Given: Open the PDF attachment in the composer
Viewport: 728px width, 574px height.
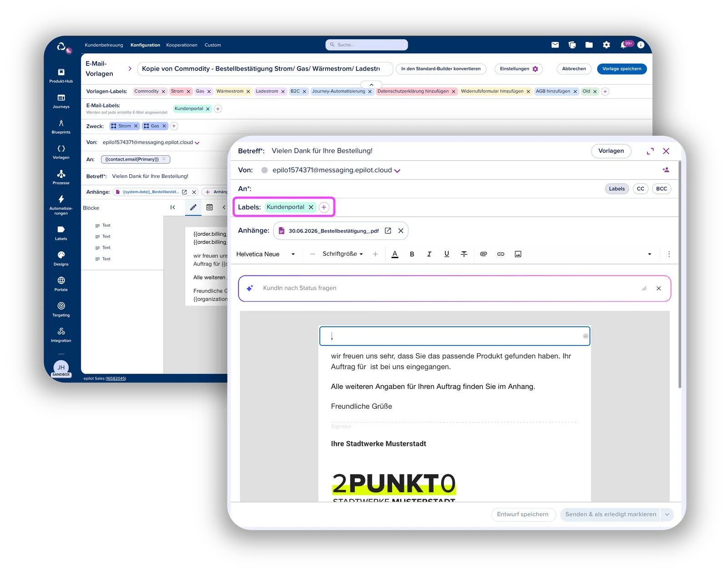Looking at the screenshot, I should coord(388,231).
